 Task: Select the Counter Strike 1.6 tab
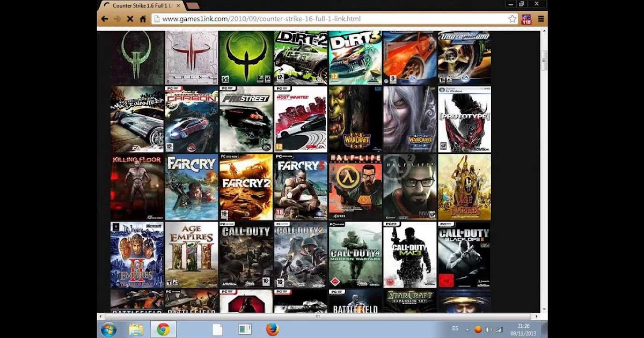[142, 5]
